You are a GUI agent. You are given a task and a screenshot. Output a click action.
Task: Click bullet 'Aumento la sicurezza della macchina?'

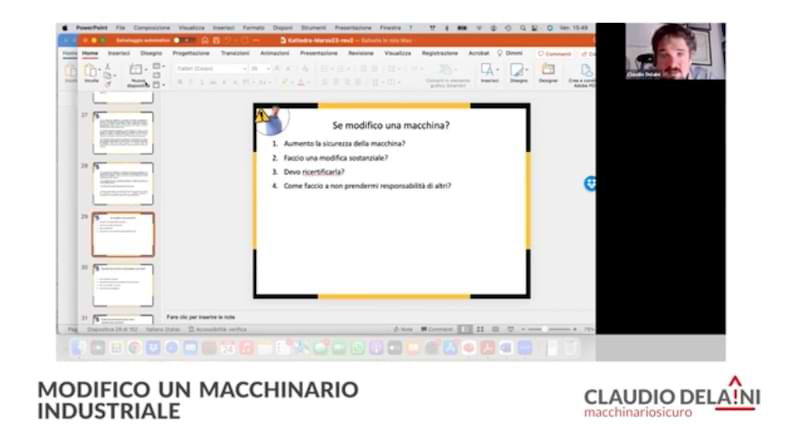click(344, 143)
